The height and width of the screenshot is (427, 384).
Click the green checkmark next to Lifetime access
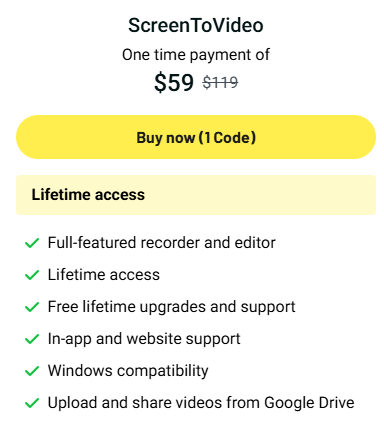point(32,275)
